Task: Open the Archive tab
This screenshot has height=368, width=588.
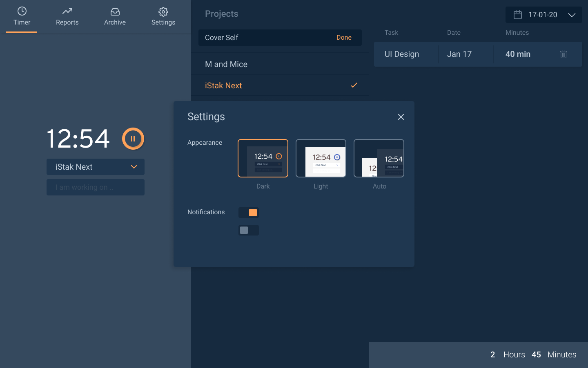Action: point(115,16)
